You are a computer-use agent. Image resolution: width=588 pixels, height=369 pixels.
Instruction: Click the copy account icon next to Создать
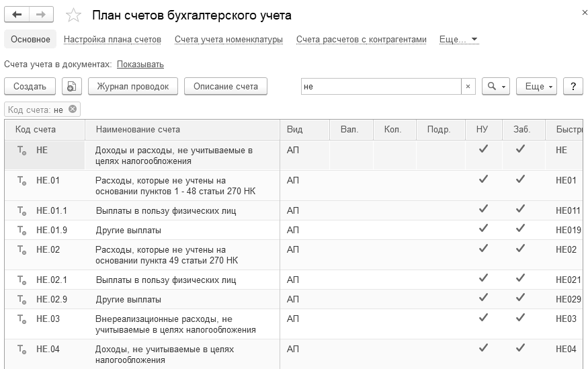[x=72, y=87]
